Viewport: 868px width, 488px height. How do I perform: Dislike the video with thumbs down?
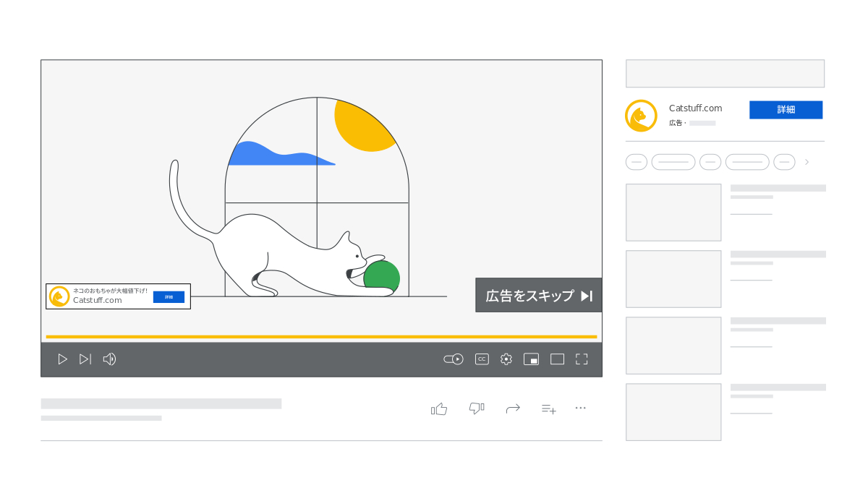(x=477, y=408)
